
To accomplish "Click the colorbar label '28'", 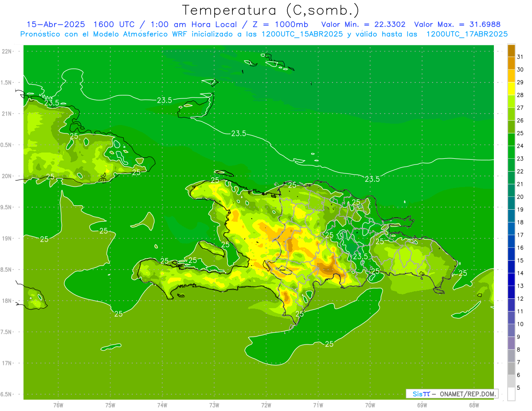I will pos(520,95).
